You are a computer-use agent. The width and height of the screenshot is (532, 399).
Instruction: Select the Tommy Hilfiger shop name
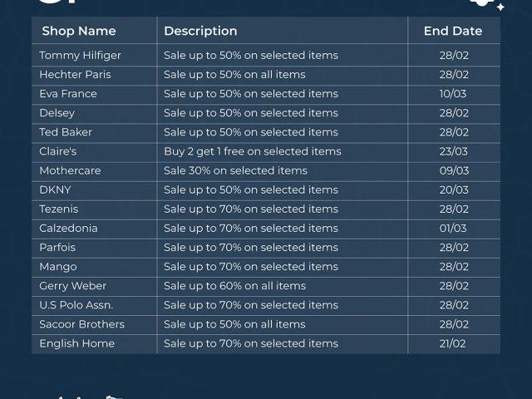tap(80, 56)
